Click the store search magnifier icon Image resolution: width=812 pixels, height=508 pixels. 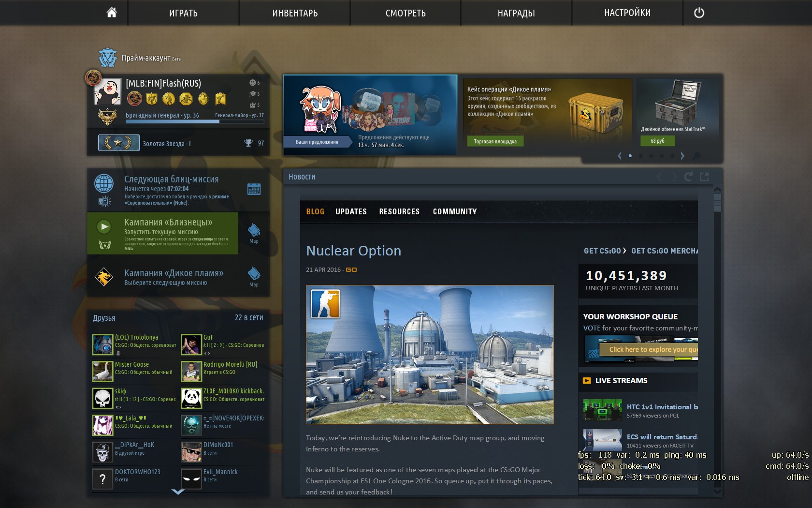click(x=696, y=156)
